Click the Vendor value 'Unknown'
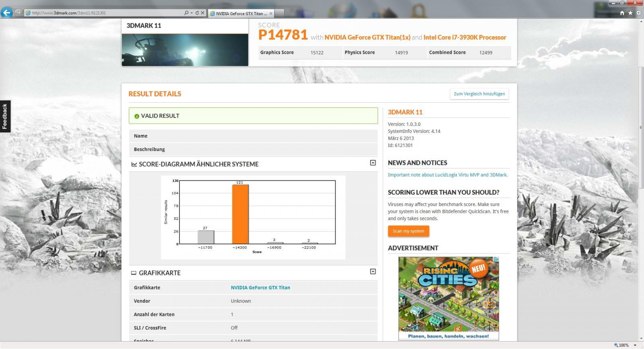The height and width of the screenshot is (349, 644). click(241, 301)
